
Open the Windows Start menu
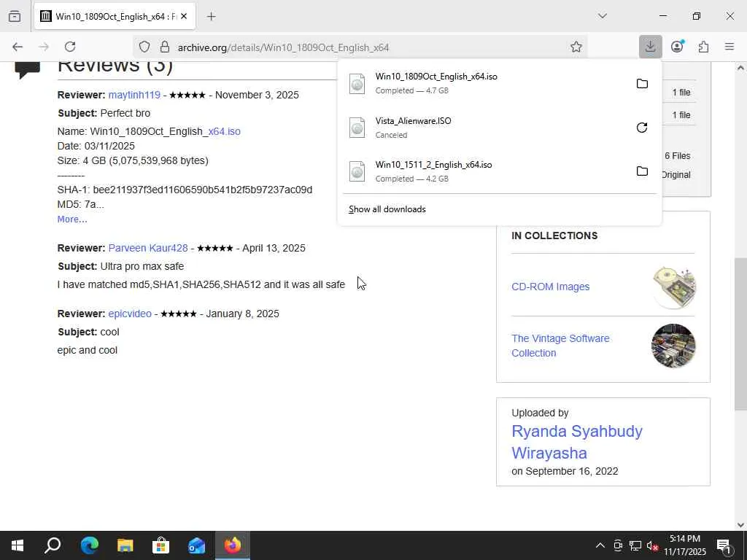tap(18, 545)
